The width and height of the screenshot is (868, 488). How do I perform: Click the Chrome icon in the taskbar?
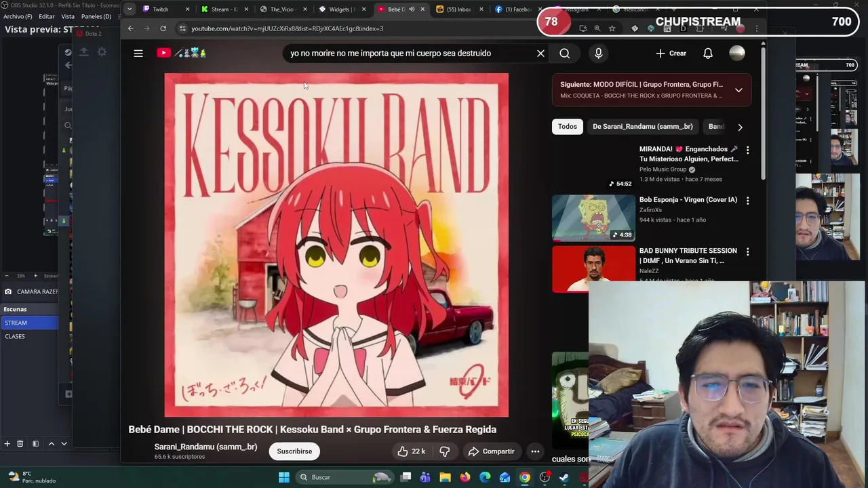[x=525, y=477]
